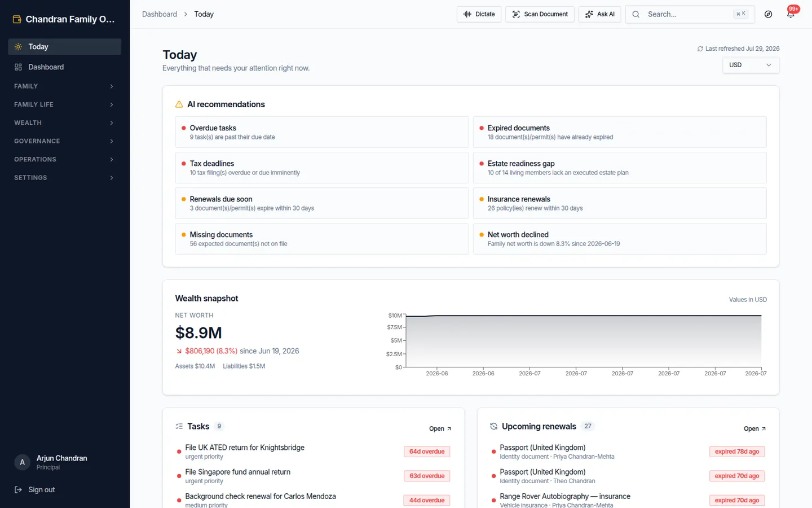Open the Tasks list via Open link

440,429
